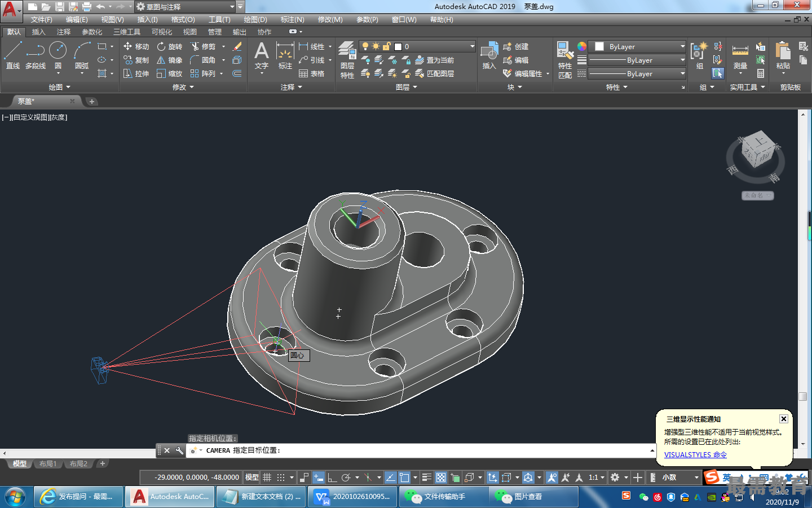Click the Erase (eraser) icon in Modify panel

pyautogui.click(x=237, y=46)
